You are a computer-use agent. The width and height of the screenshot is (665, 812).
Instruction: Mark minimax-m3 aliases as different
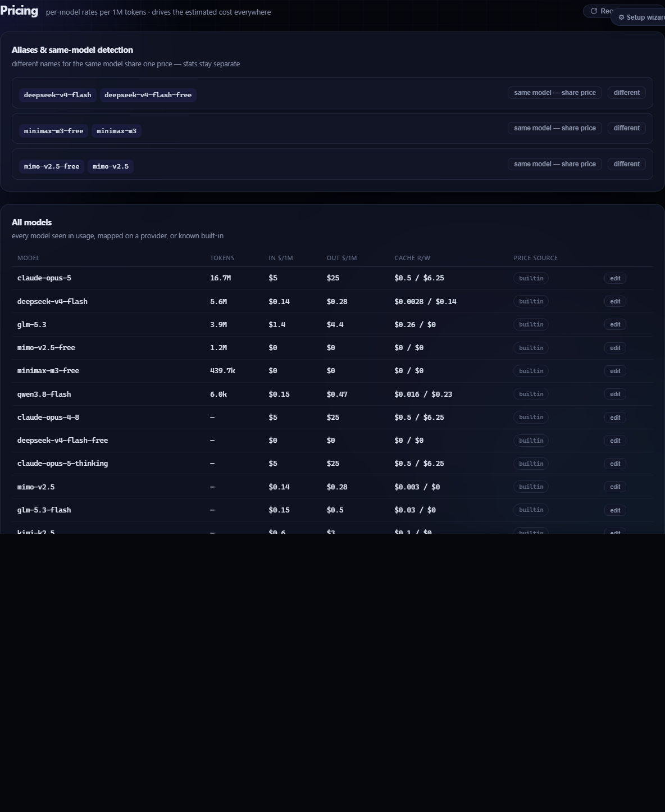pos(627,128)
